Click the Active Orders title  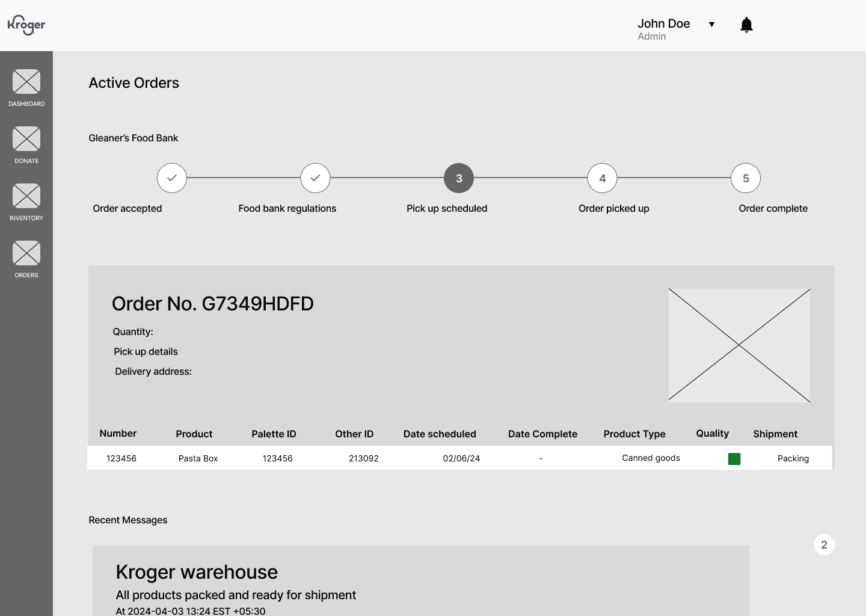134,83
